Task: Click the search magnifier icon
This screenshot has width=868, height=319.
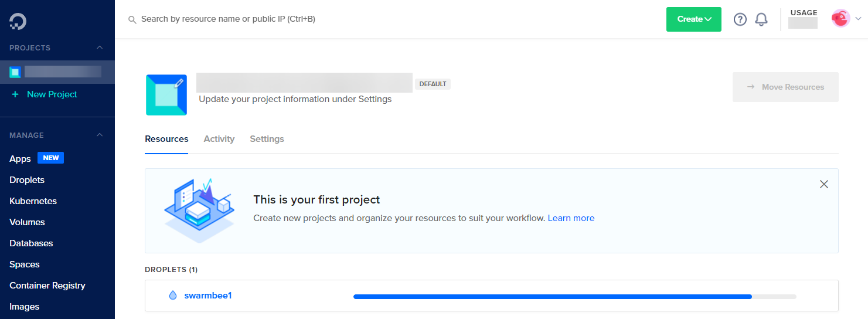Action: pyautogui.click(x=132, y=20)
